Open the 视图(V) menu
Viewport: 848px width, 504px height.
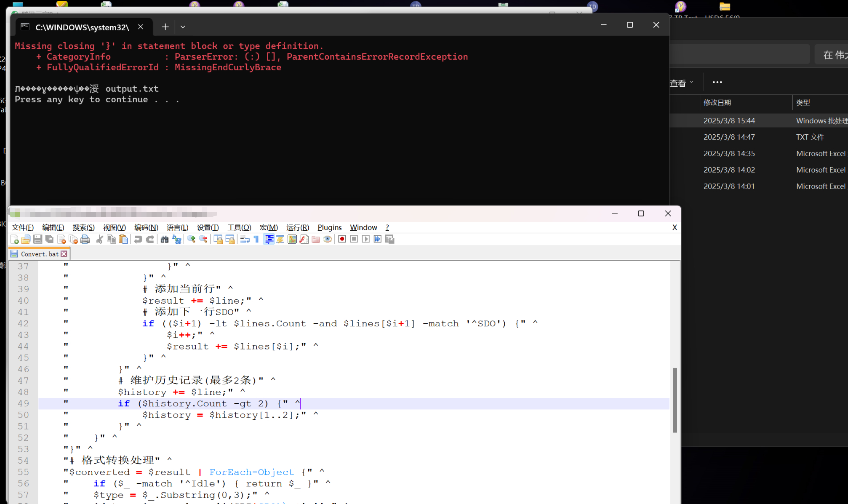tap(115, 227)
